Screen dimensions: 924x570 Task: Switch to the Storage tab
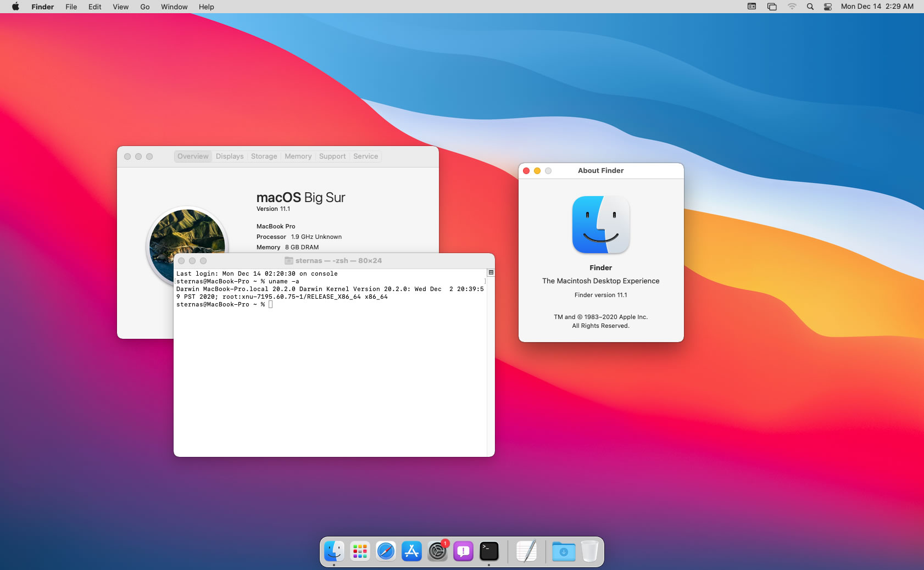[264, 157]
